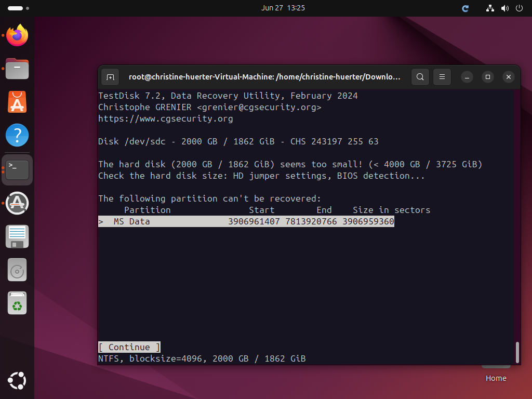
Task: Click the NTFS blocksize status line
Action: point(202,358)
